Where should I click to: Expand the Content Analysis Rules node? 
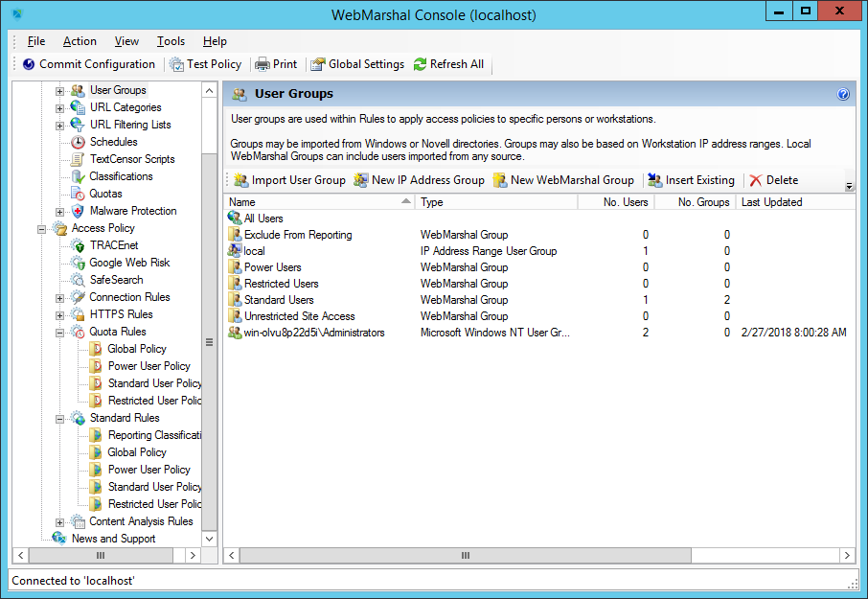point(59,522)
